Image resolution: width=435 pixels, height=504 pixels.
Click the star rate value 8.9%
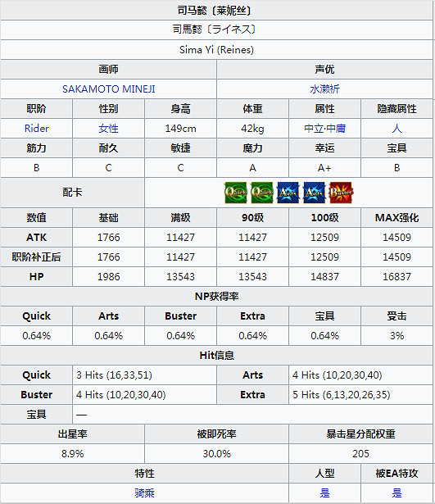[x=73, y=454]
